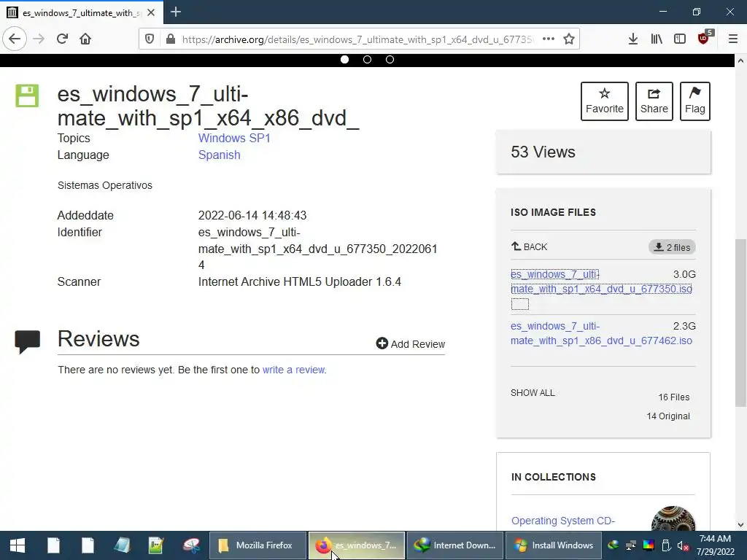747x560 pixels.
Task: Switch to es_windows_7 Firefox taskbar button
Action: [357, 545]
